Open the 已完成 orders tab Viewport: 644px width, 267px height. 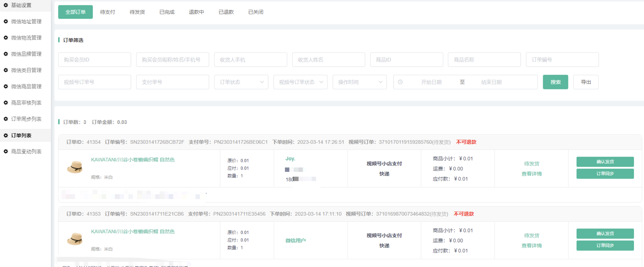point(167,12)
